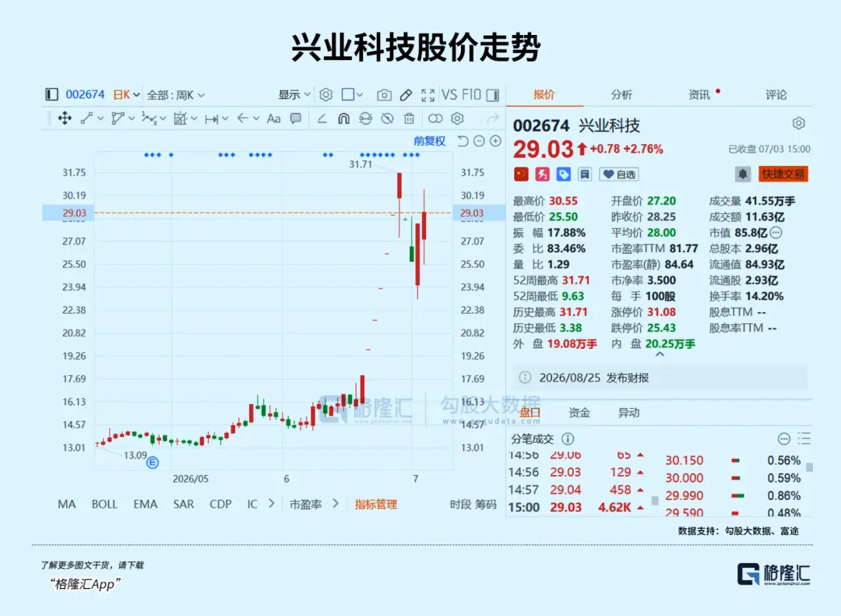841x616 pixels.
Task: Select the MA indicator
Action: point(66,505)
